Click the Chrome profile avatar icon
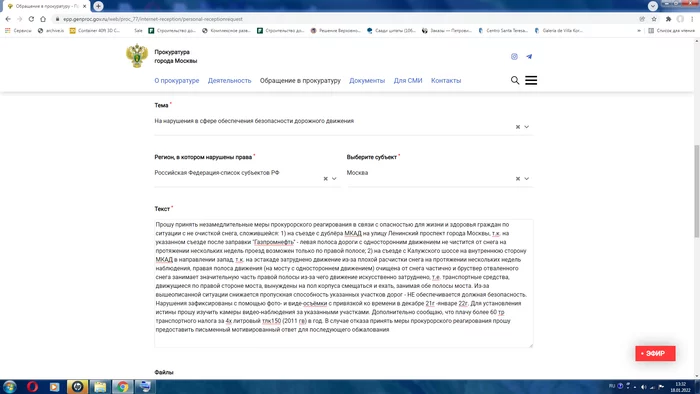 (680, 19)
